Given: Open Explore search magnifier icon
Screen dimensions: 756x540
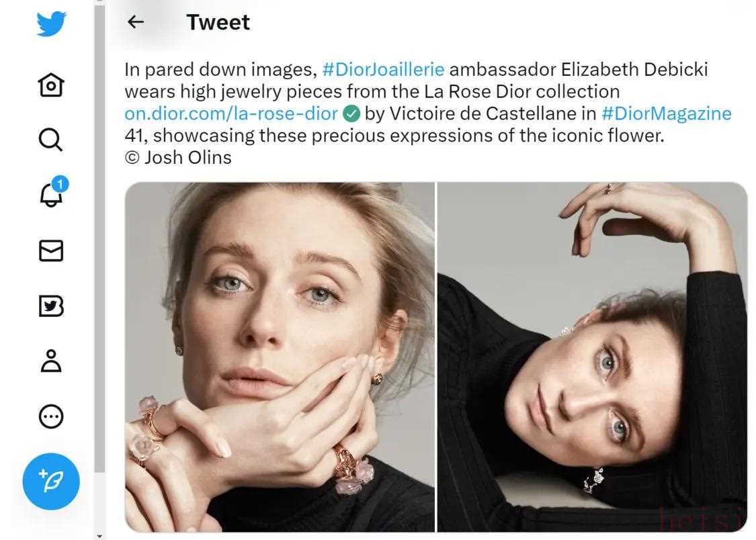Looking at the screenshot, I should tap(50, 140).
